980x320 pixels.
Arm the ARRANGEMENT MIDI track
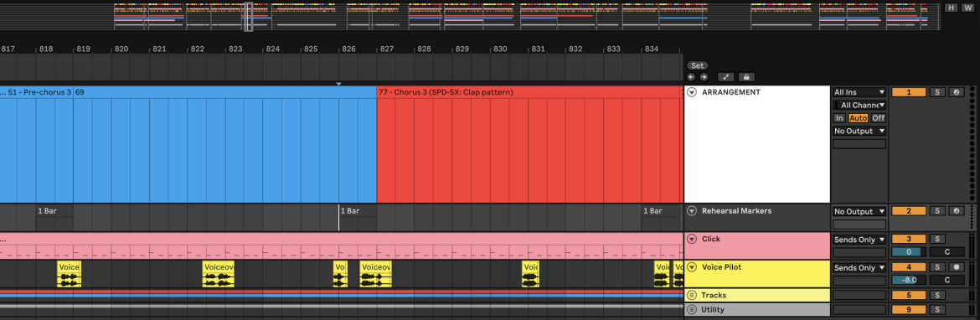pos(957,92)
